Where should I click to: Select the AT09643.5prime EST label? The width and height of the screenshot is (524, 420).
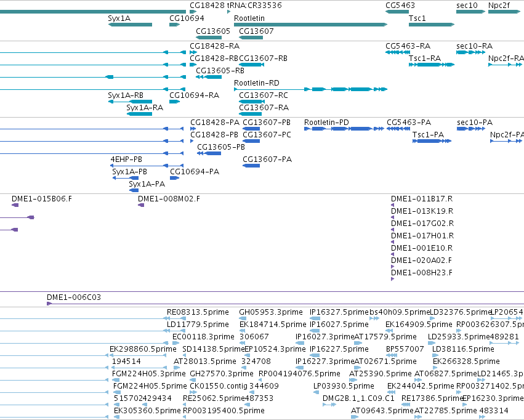pos(382,411)
